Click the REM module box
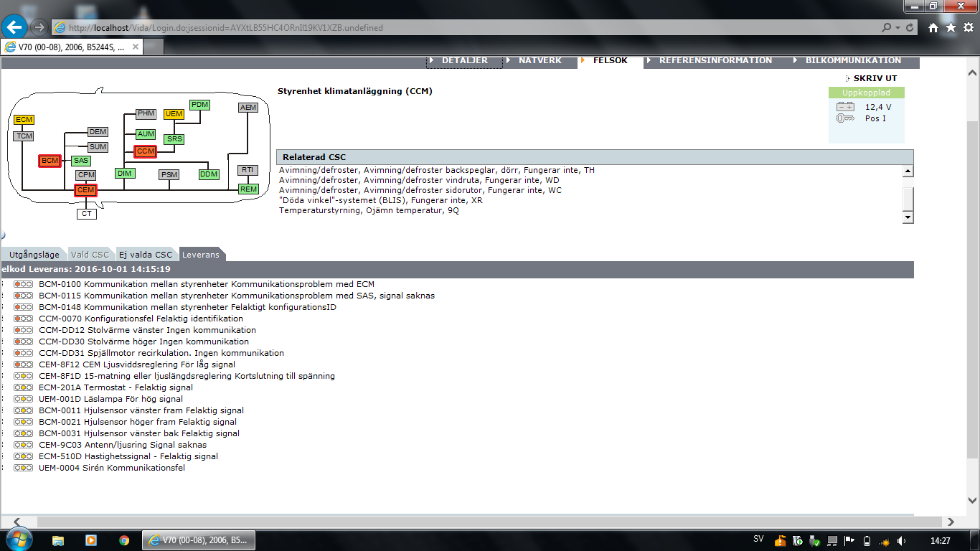The height and width of the screenshot is (551, 980). coord(248,189)
